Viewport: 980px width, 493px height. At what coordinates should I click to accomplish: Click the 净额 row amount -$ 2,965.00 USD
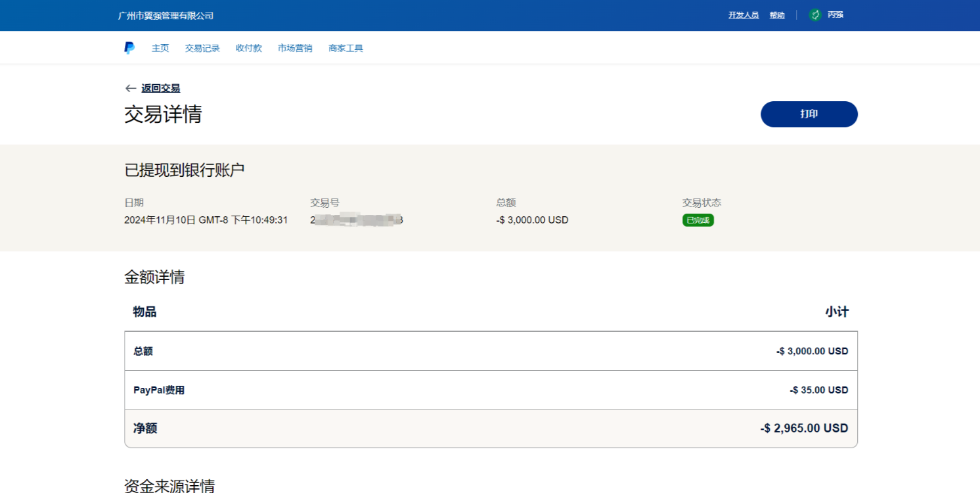pyautogui.click(x=804, y=429)
